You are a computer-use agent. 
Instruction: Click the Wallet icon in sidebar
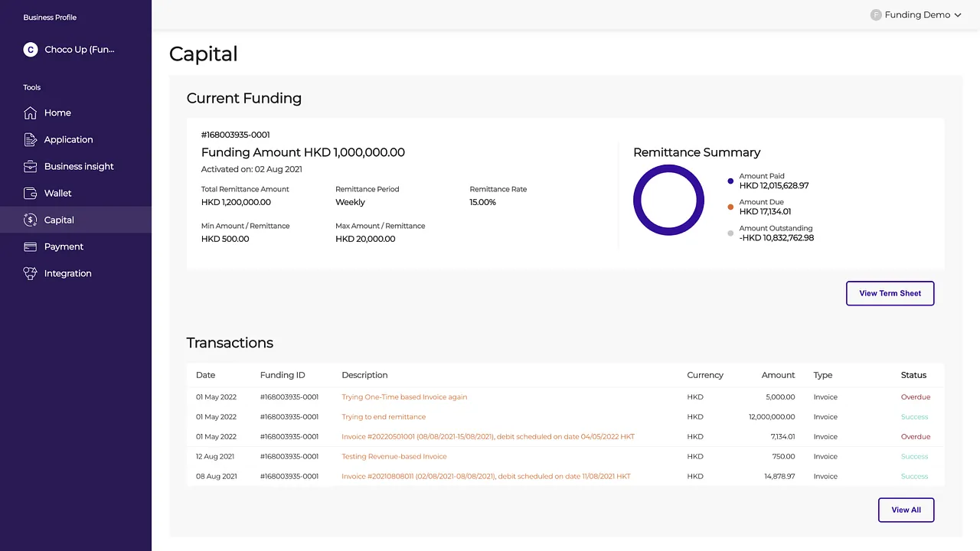[x=30, y=194]
